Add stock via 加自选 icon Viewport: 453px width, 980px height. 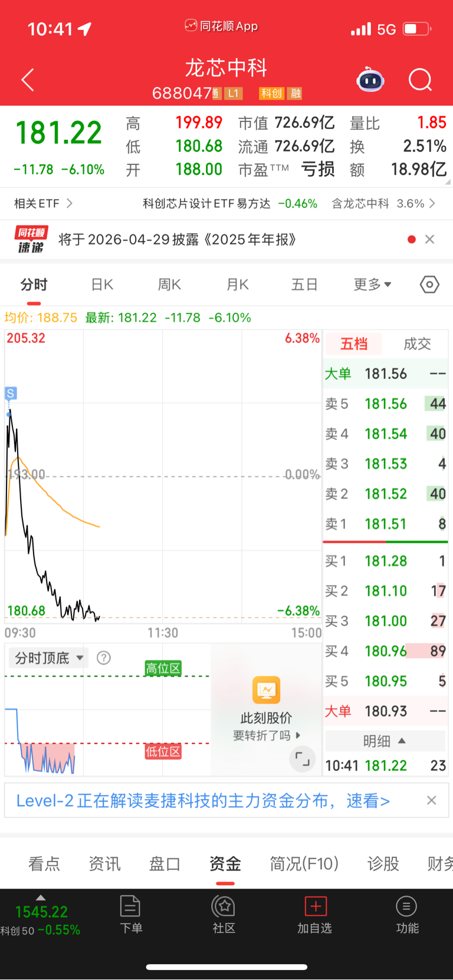[x=315, y=915]
